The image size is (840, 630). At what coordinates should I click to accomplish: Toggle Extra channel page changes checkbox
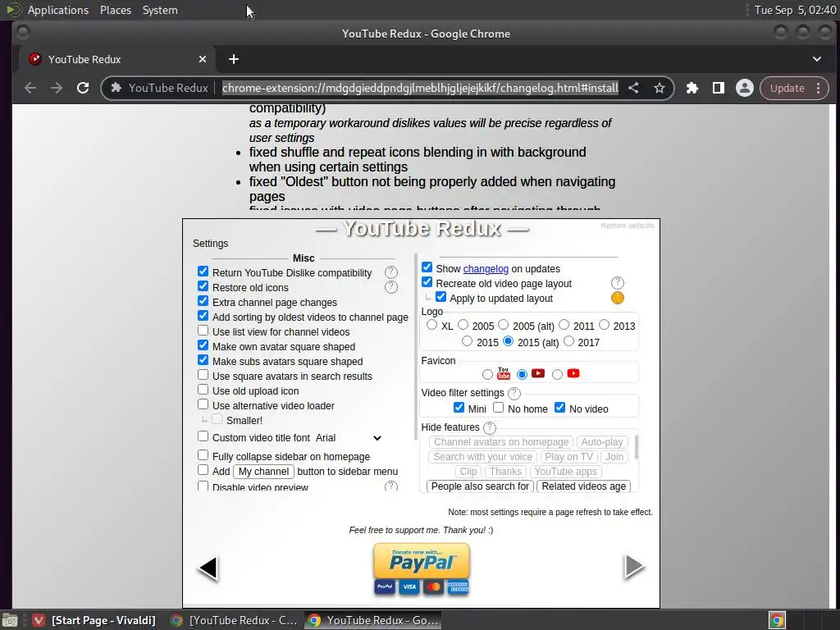coord(203,301)
